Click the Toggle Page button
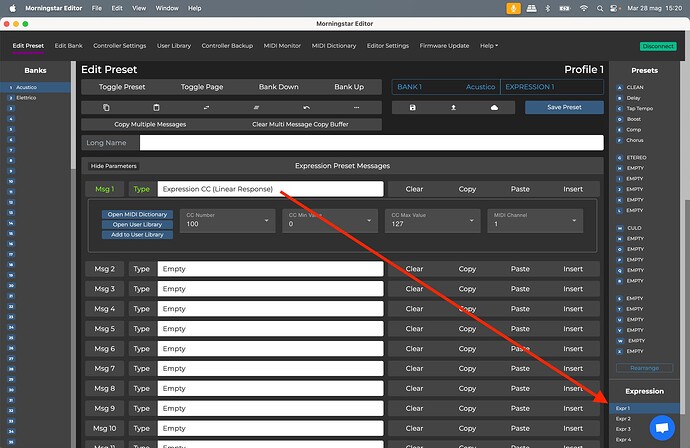The height and width of the screenshot is (448, 690). [x=202, y=87]
